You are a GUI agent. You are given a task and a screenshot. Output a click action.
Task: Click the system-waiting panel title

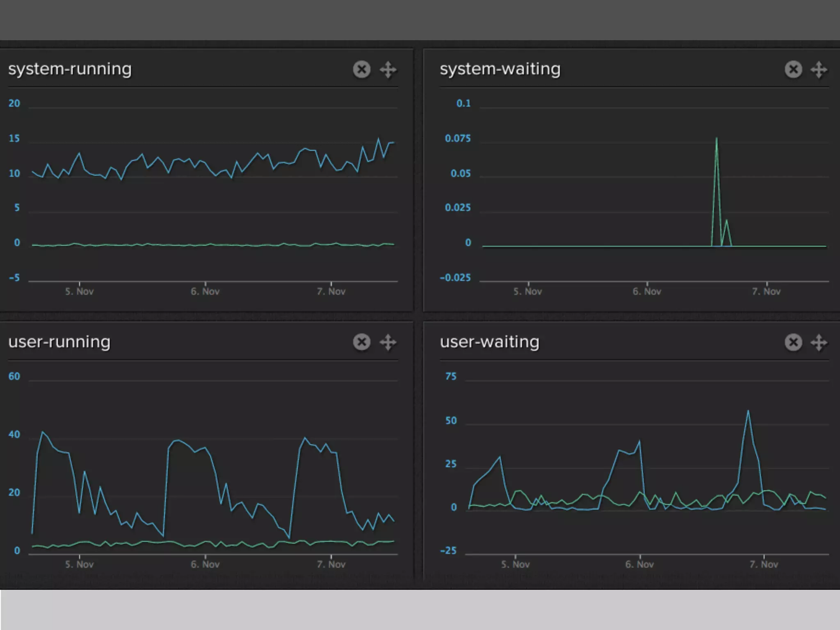500,69
